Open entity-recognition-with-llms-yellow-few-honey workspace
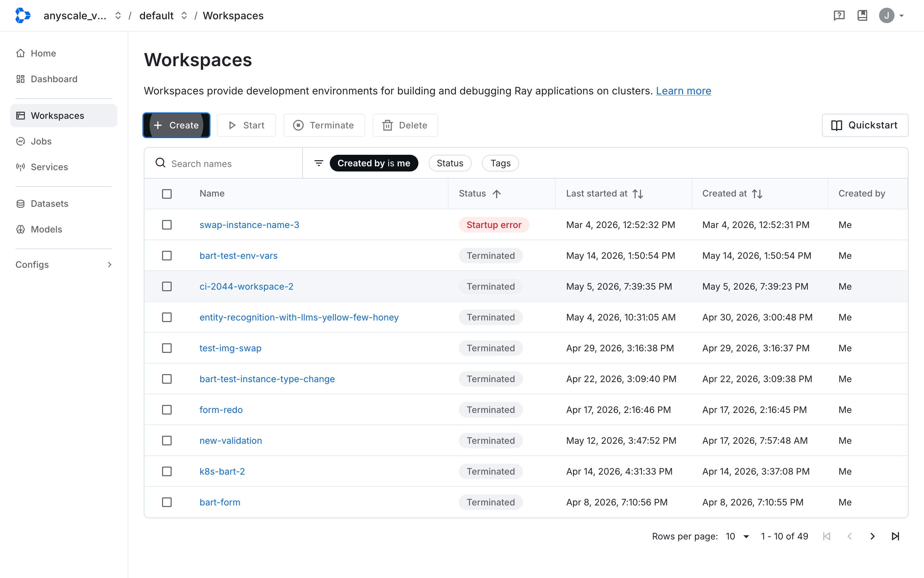This screenshot has height=578, width=924. tap(299, 317)
